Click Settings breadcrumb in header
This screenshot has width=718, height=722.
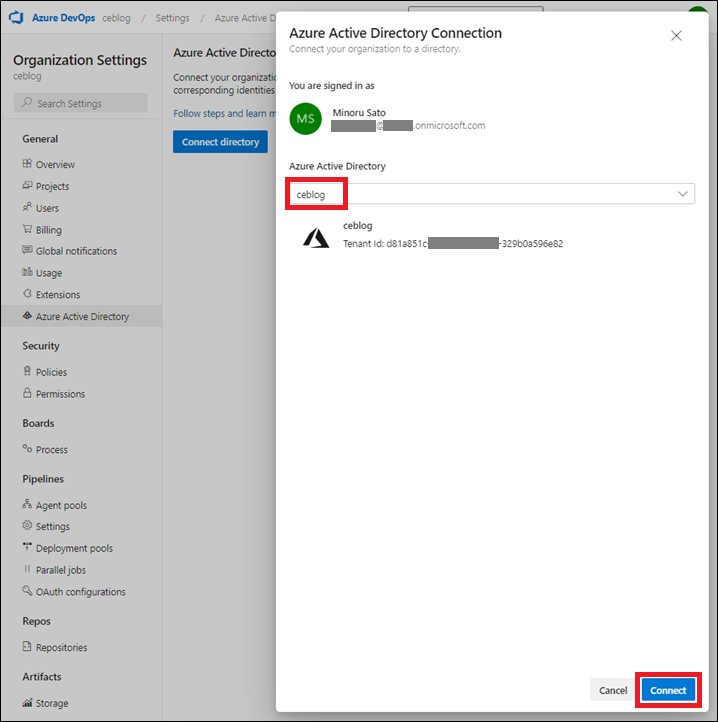pyautogui.click(x=172, y=18)
